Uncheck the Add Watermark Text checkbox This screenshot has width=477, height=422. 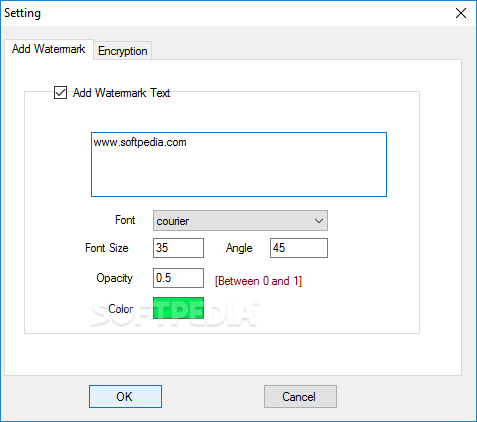[x=60, y=93]
